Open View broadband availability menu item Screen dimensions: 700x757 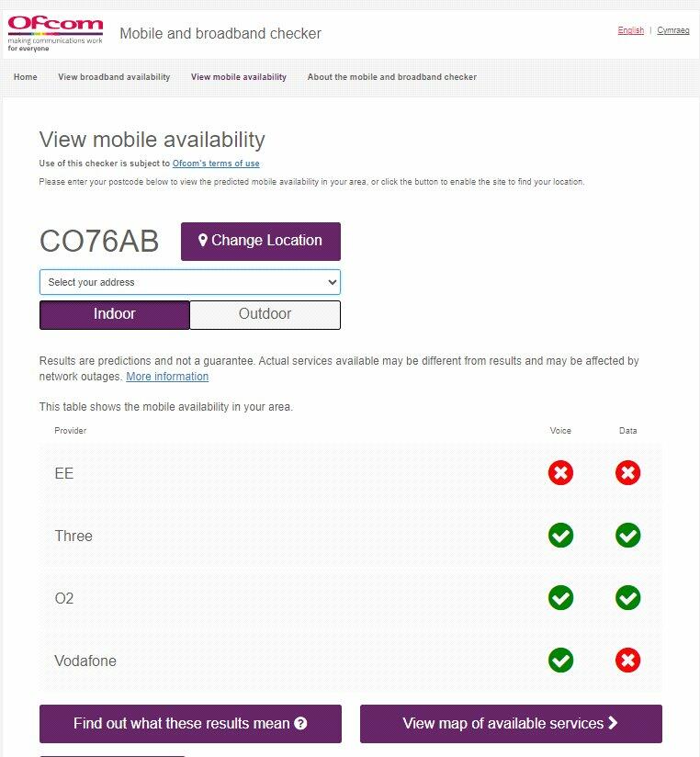pos(114,77)
